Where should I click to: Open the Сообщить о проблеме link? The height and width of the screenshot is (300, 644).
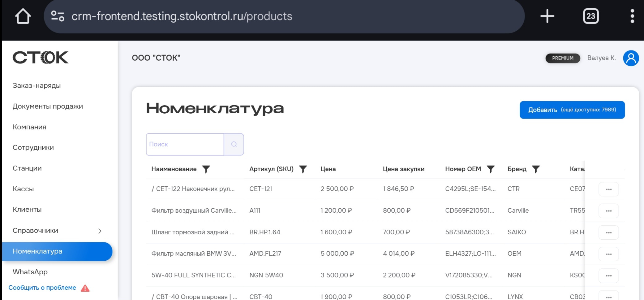[x=42, y=288]
